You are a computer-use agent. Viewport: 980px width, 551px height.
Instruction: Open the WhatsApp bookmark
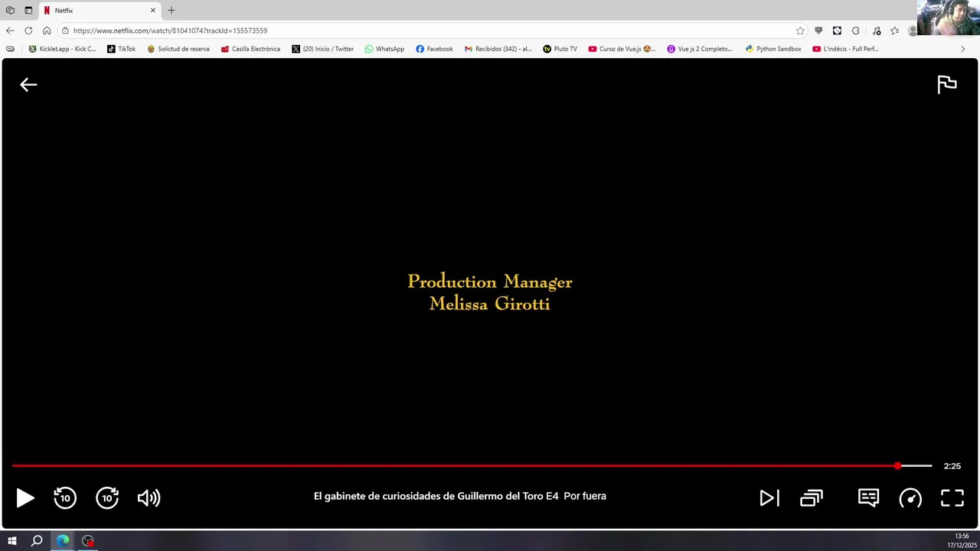click(384, 49)
